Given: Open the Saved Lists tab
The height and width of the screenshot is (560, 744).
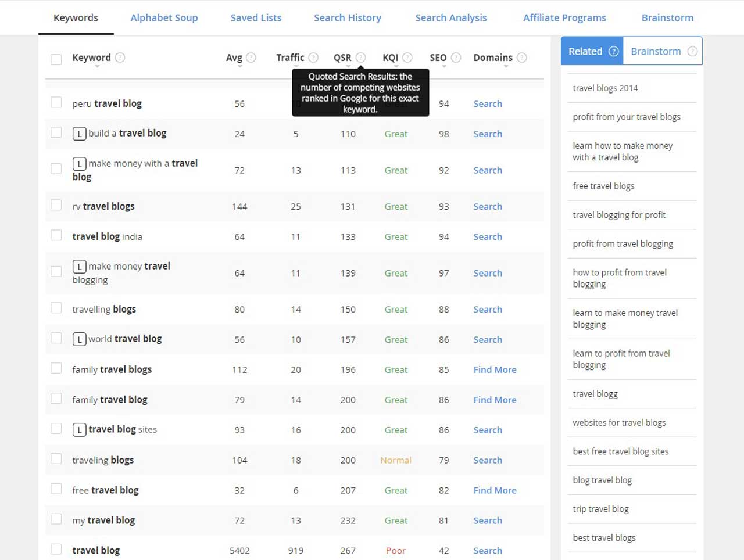Looking at the screenshot, I should (x=256, y=18).
